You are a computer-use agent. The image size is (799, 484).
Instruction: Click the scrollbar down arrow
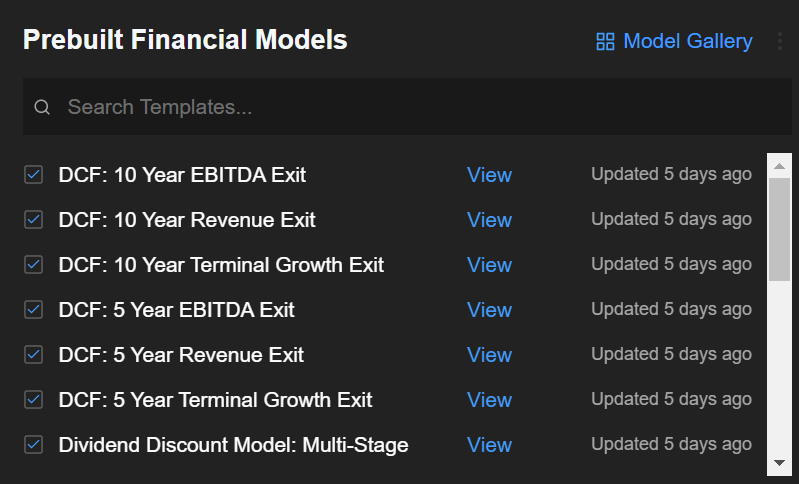pyautogui.click(x=779, y=463)
